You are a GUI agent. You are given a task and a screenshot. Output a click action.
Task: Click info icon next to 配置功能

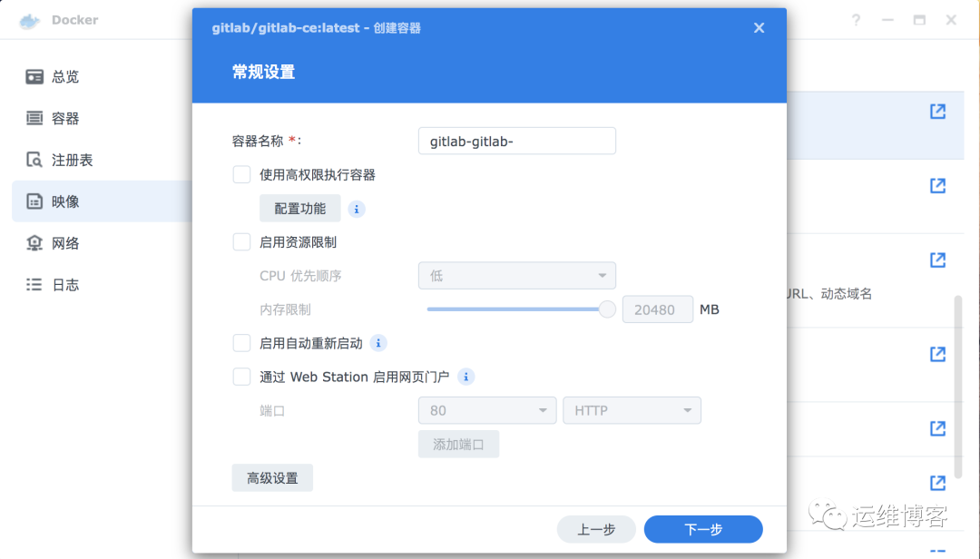tap(357, 209)
